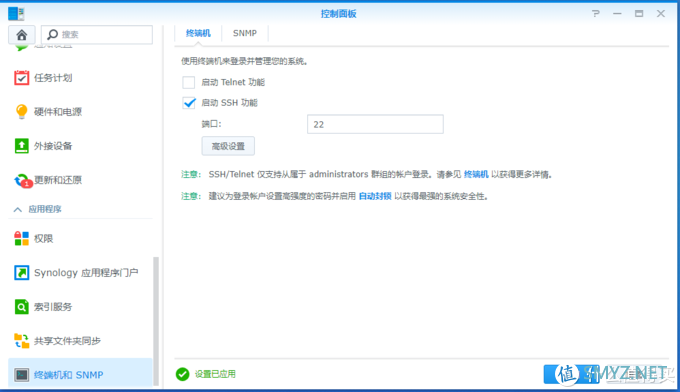The width and height of the screenshot is (680, 392).
Task: Open Hardware & Power (硬件和电源) bulb icon
Action: (21, 111)
